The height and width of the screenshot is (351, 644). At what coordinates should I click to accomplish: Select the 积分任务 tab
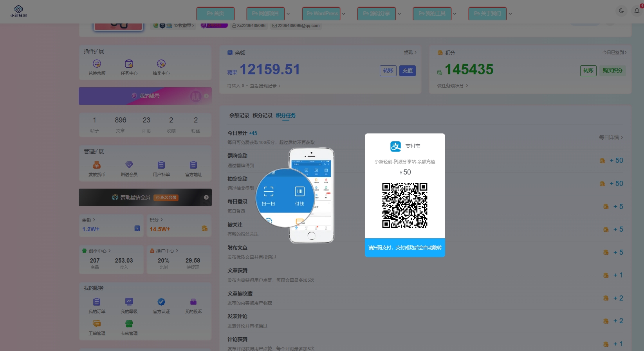click(x=286, y=115)
